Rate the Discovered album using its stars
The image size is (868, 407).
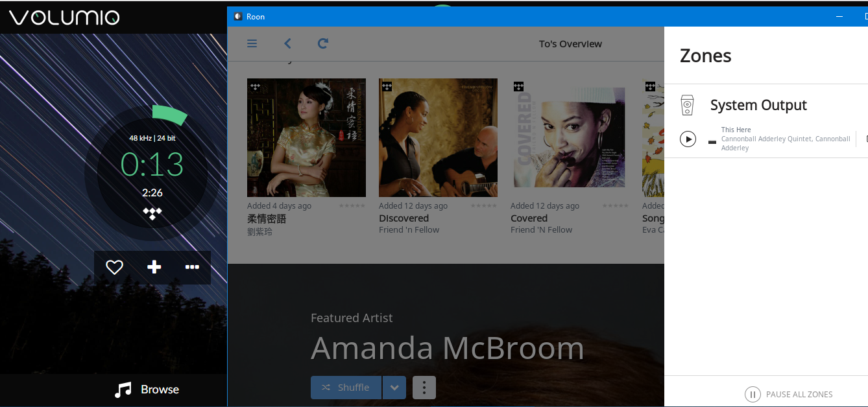(x=484, y=206)
